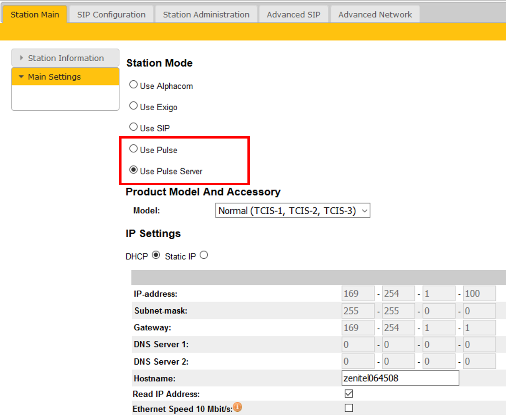506x420 pixels.
Task: Click the first IP-address octet field
Action: pyautogui.click(x=358, y=294)
